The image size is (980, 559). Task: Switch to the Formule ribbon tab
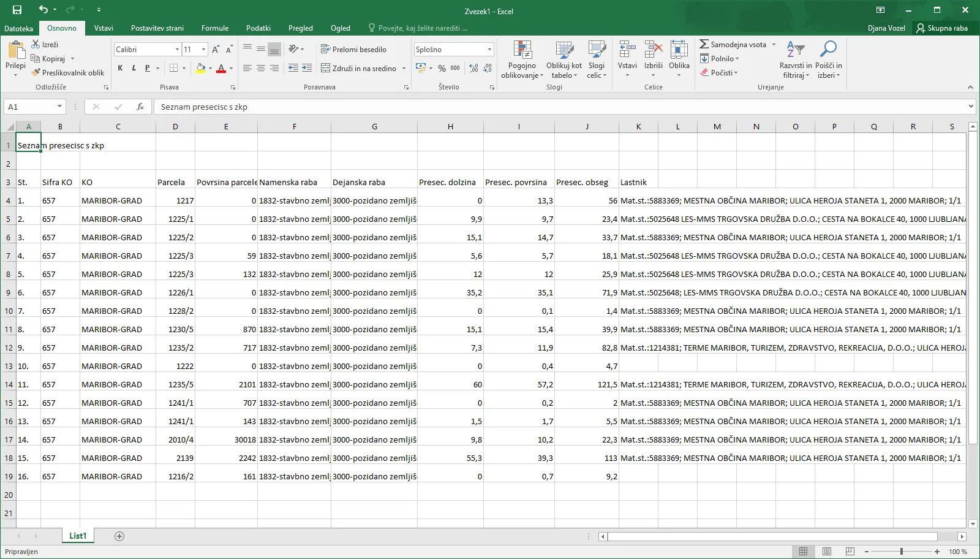coord(214,28)
